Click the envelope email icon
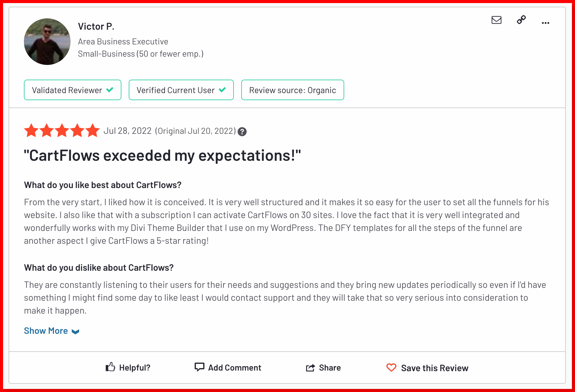This screenshot has height=392, width=575. pyautogui.click(x=496, y=20)
